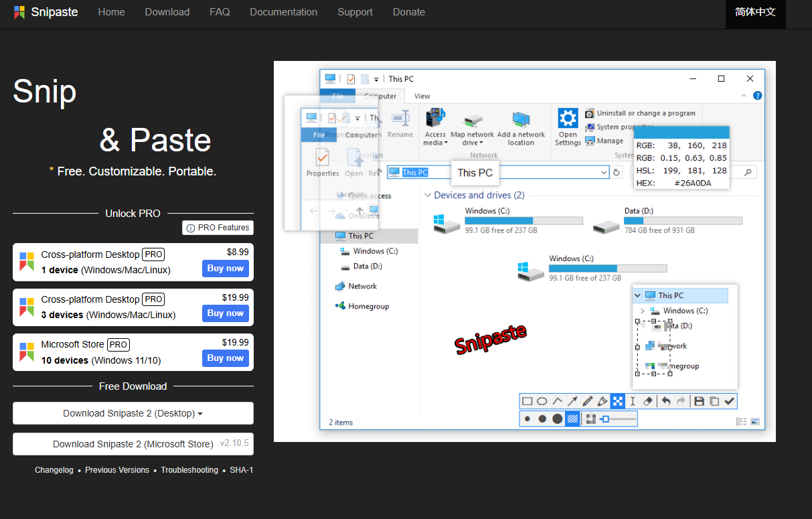Choose the small dot brush size
This screenshot has width=812, height=519.
tap(527, 419)
